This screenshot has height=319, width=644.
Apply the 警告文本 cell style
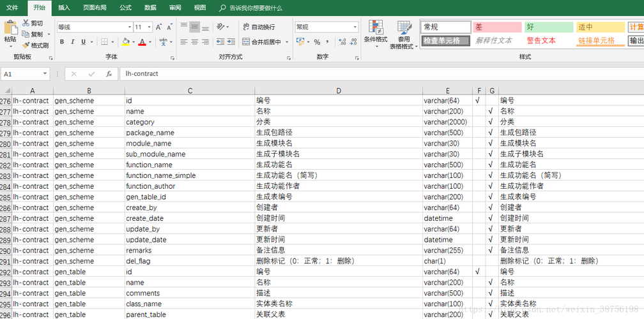click(541, 41)
